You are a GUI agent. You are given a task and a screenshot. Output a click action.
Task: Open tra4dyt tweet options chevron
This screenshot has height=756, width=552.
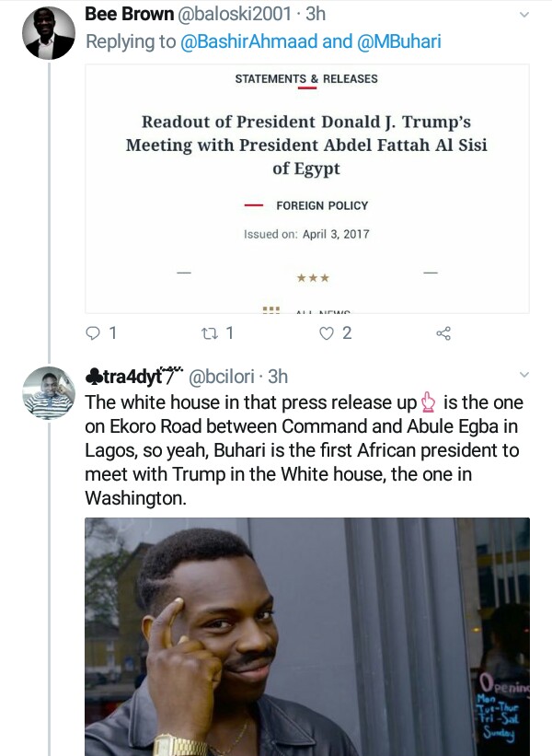tap(524, 376)
